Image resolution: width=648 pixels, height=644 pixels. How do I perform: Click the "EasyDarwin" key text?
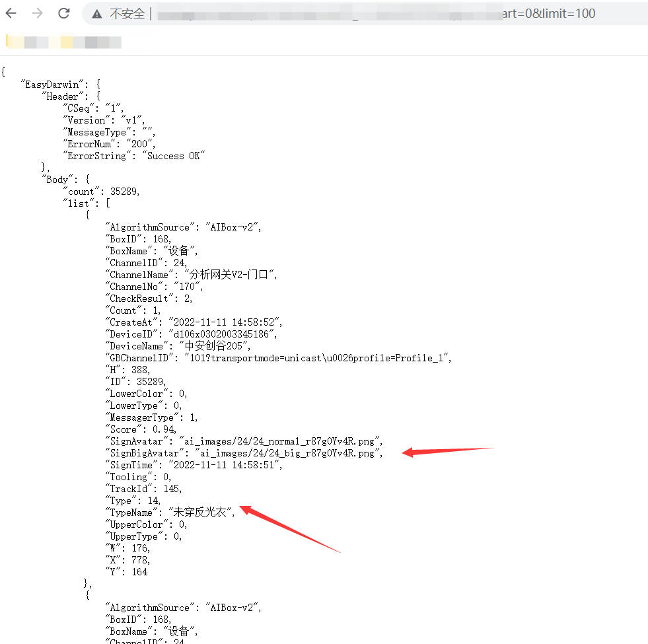pyautogui.click(x=52, y=85)
